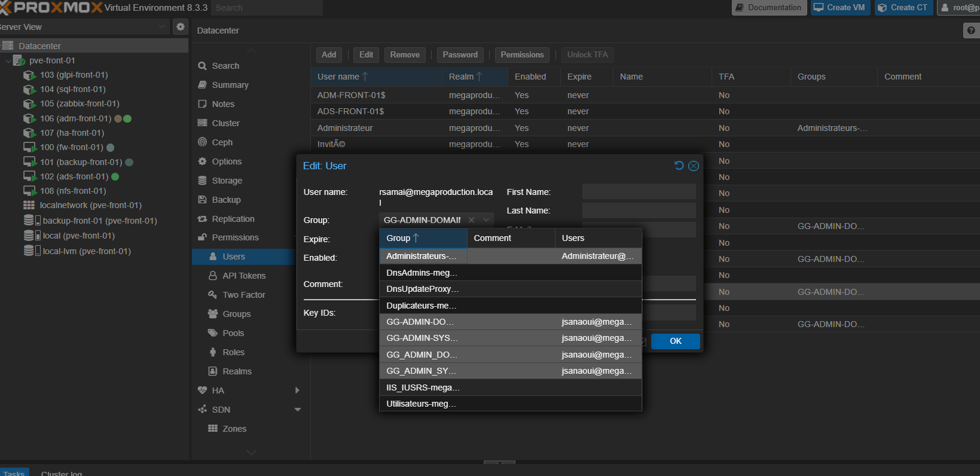Clear the Group field with the X icon
The height and width of the screenshot is (476, 980).
point(471,220)
